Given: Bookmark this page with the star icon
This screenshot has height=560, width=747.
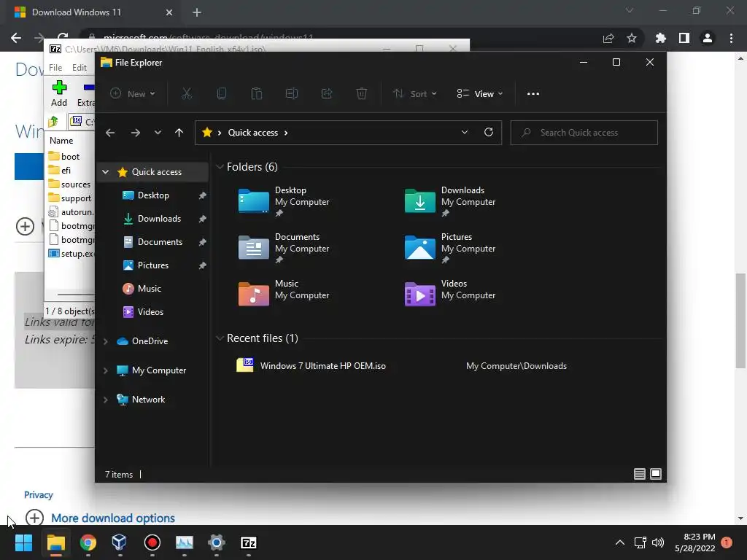Looking at the screenshot, I should click(x=632, y=38).
